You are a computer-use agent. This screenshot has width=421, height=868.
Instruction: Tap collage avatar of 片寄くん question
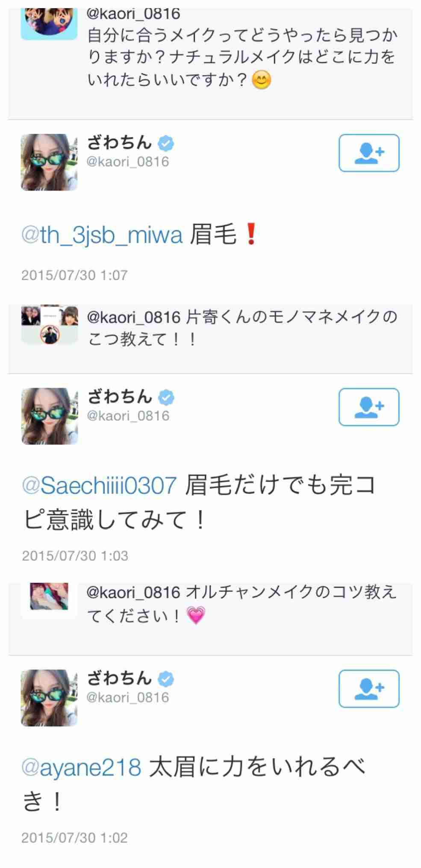50,325
